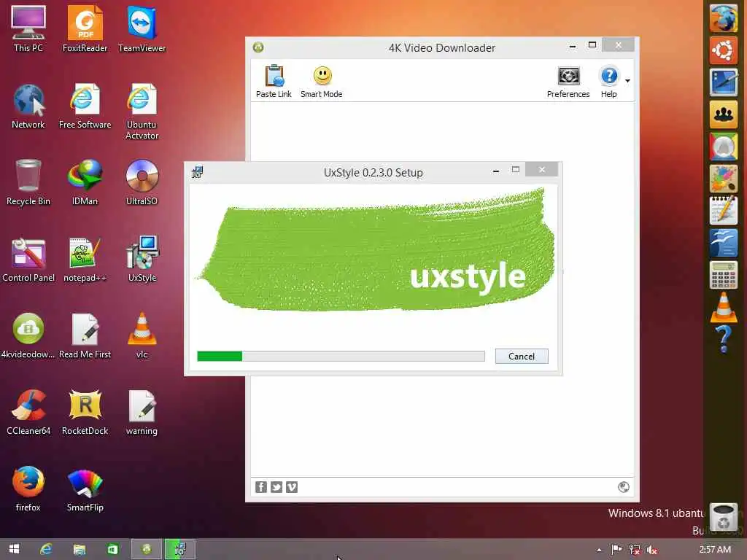
Task: Open the trash bin in the dock
Action: (x=723, y=518)
